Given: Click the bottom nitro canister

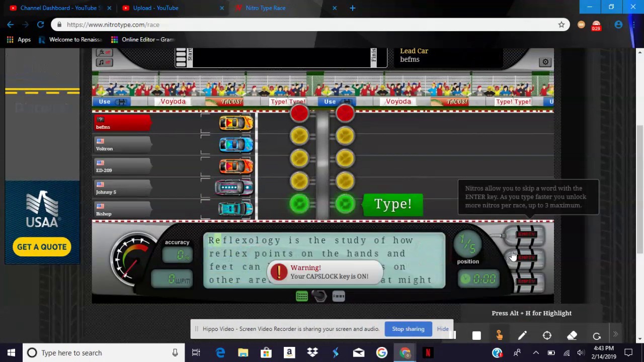Looking at the screenshot, I should (x=526, y=282).
